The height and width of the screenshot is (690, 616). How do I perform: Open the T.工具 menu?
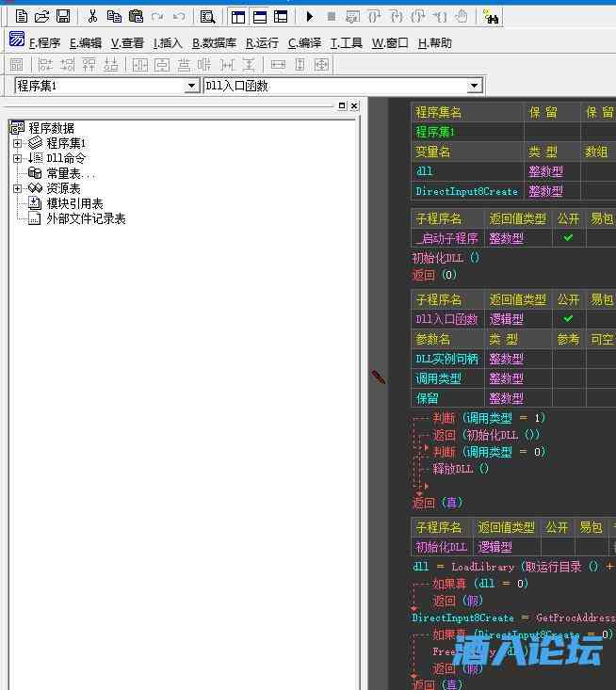(x=347, y=43)
